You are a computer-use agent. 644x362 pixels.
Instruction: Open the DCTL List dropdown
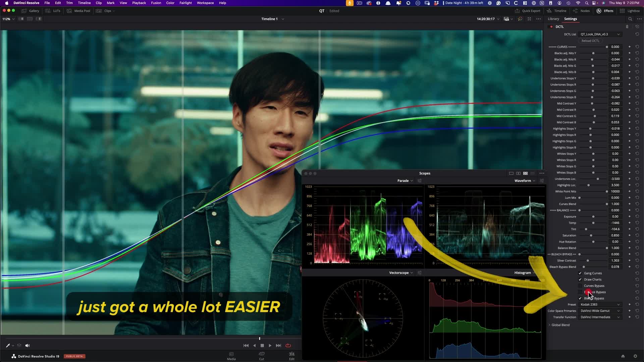(600, 34)
